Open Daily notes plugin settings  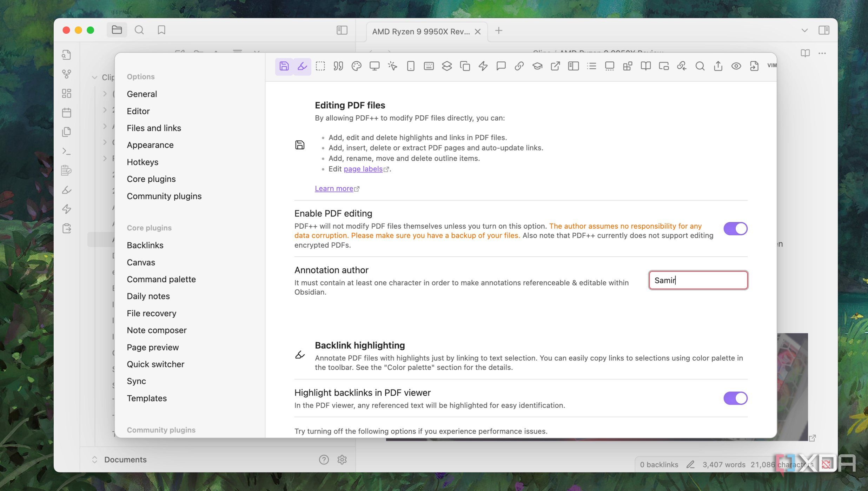coord(148,296)
